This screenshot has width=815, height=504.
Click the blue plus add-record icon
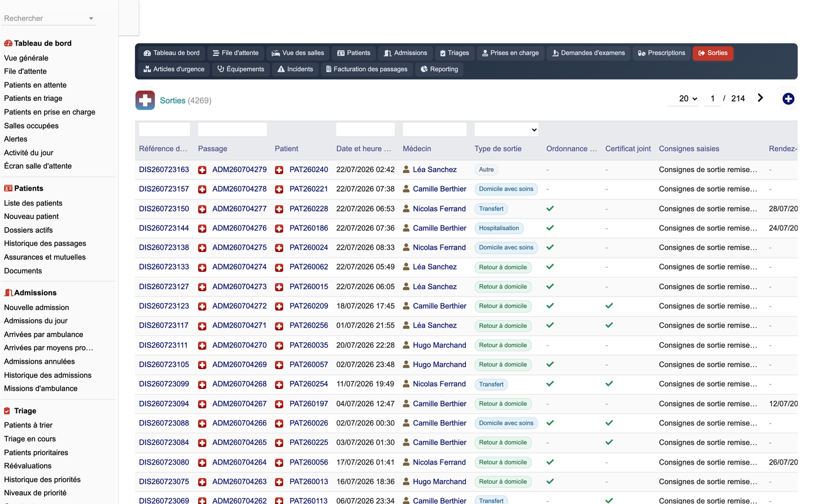tap(788, 99)
